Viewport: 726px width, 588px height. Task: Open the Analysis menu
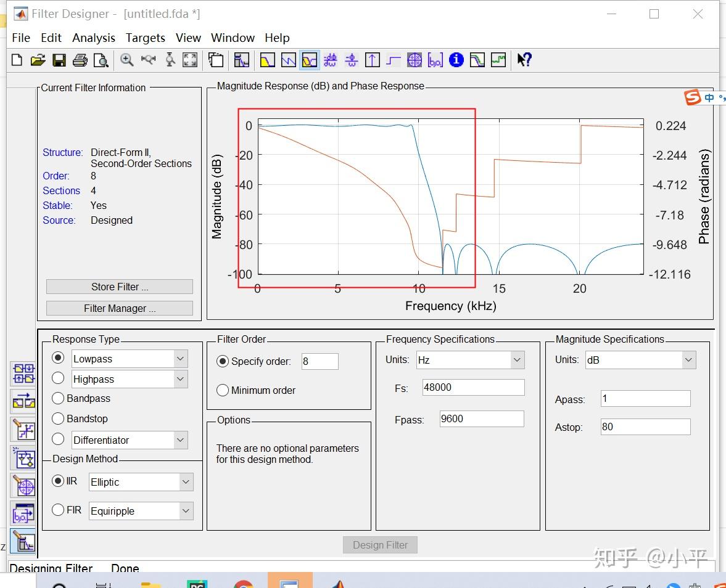93,38
